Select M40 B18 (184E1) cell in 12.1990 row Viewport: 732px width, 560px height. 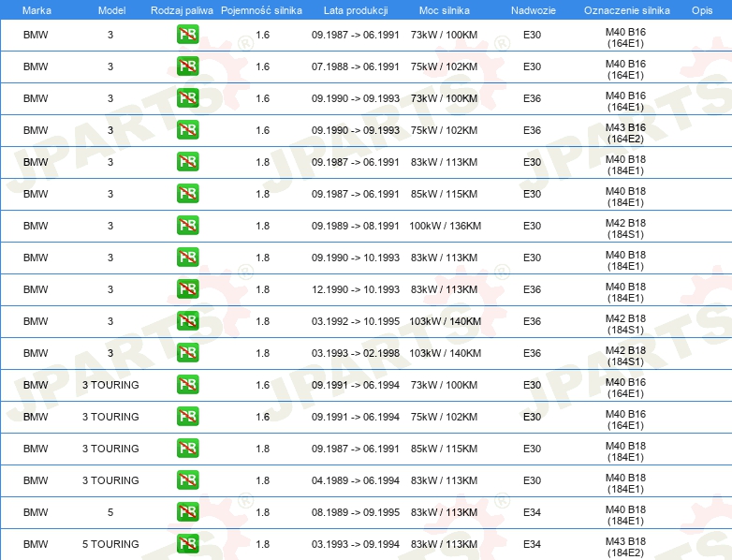click(625, 292)
